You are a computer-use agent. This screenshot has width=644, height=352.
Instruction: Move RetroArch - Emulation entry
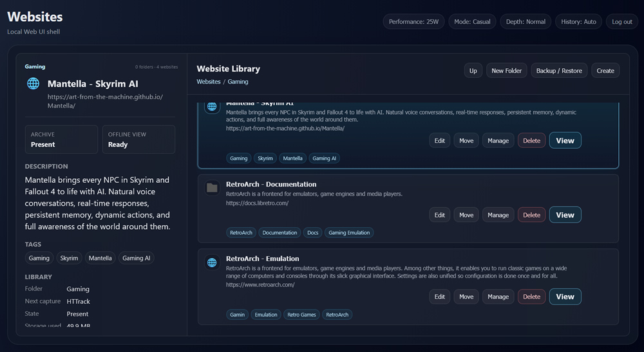click(466, 297)
